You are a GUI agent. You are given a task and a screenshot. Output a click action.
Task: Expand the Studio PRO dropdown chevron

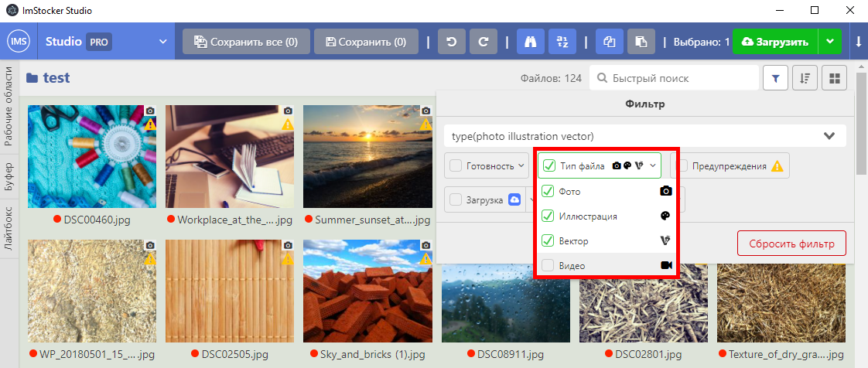tap(162, 42)
